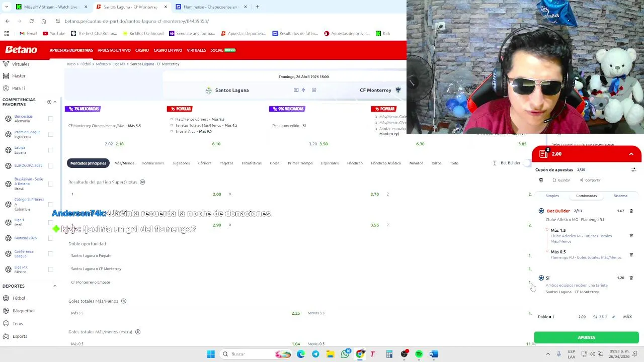Open Telegram from the taskbar
The width and height of the screenshot is (644, 362).
[x=315, y=354]
